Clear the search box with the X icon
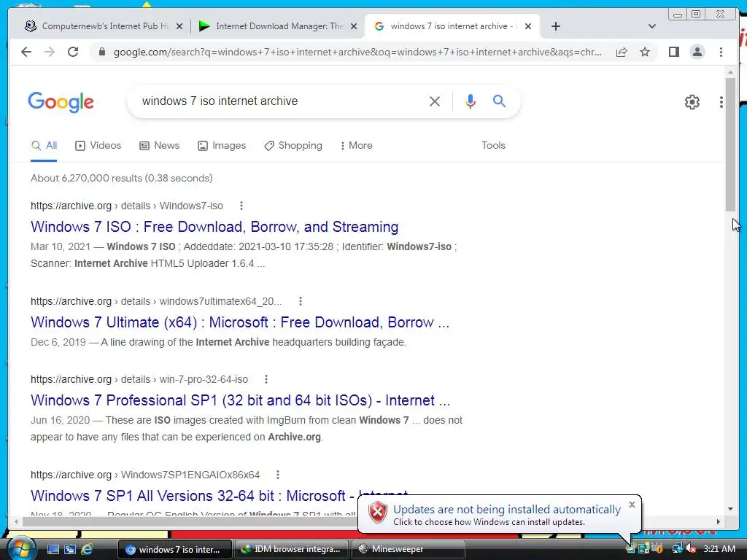 pos(435,101)
